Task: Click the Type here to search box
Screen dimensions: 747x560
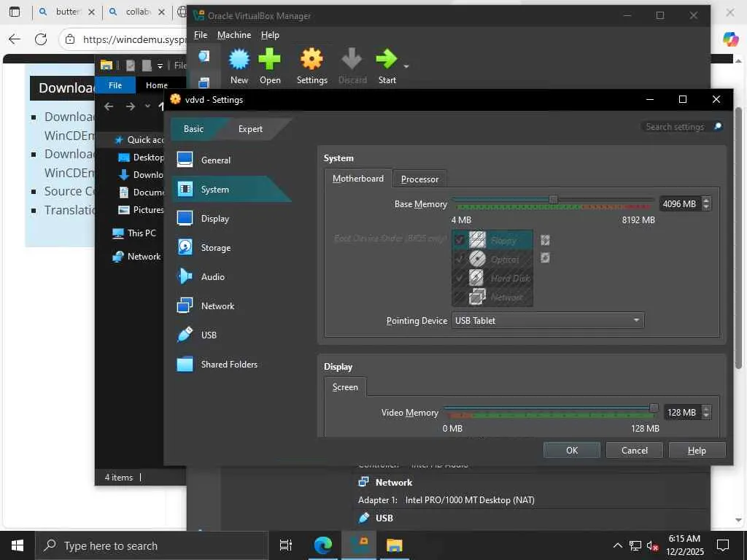Action: click(x=152, y=545)
